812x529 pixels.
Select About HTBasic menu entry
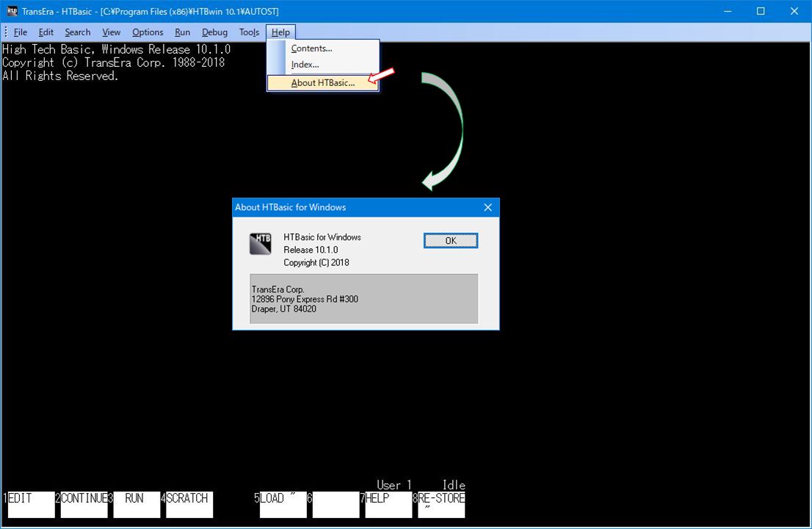323,83
